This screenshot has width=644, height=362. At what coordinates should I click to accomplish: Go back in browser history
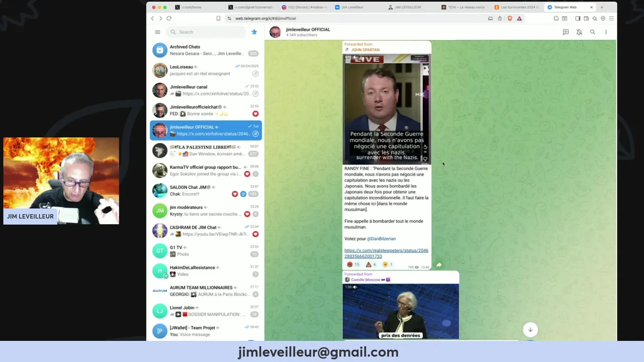pyautogui.click(x=152, y=19)
